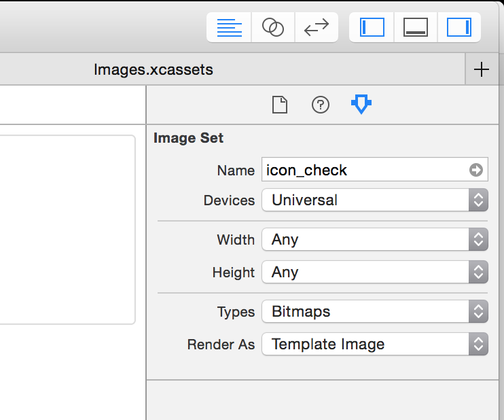Toggle the Debug area panel
The width and height of the screenshot is (504, 420).
pyautogui.click(x=415, y=27)
